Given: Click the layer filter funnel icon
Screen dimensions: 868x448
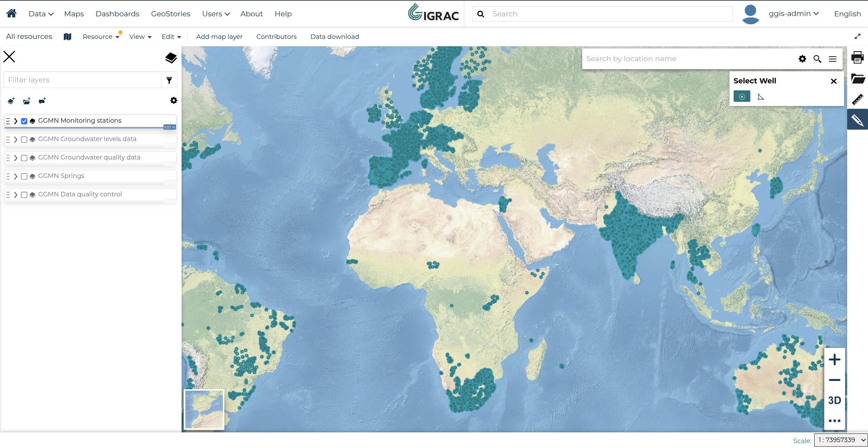Looking at the screenshot, I should [x=169, y=80].
